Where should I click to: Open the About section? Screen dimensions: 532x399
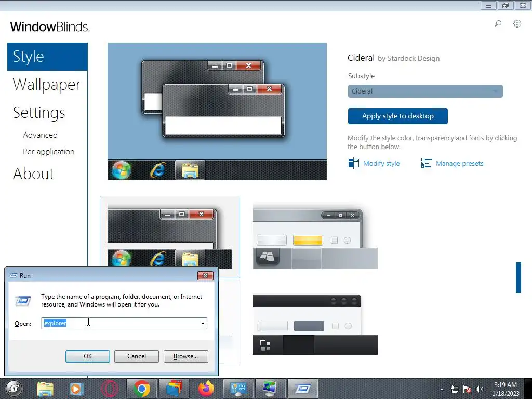tap(33, 174)
